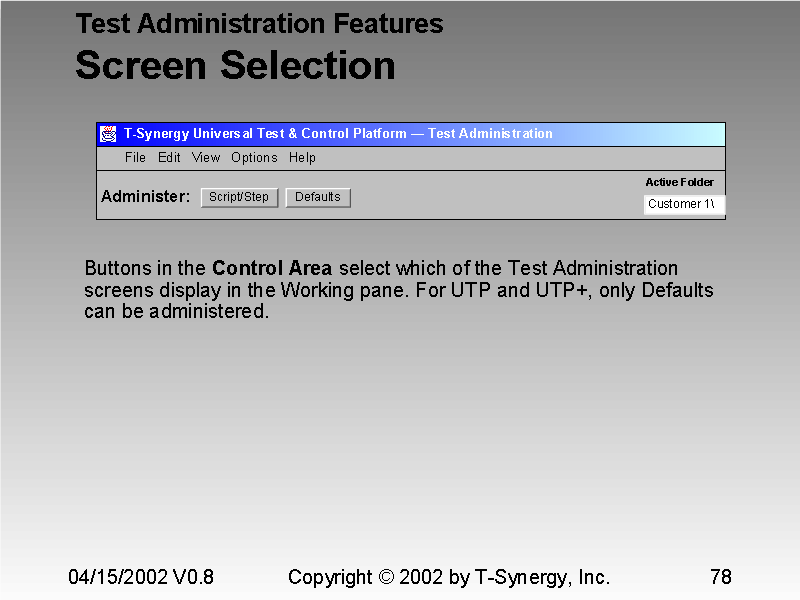800x600 pixels.
Task: Open the Options menu
Action: (254, 158)
